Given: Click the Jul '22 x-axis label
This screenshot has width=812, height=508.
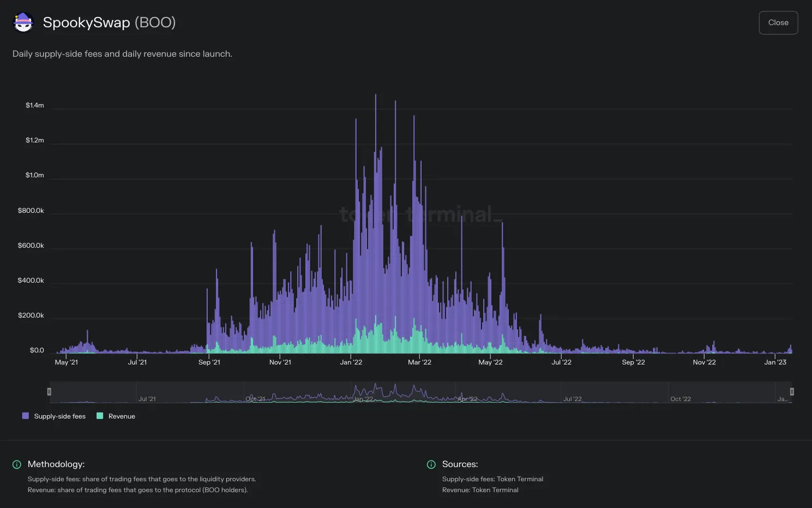Looking at the screenshot, I should pyautogui.click(x=562, y=362).
